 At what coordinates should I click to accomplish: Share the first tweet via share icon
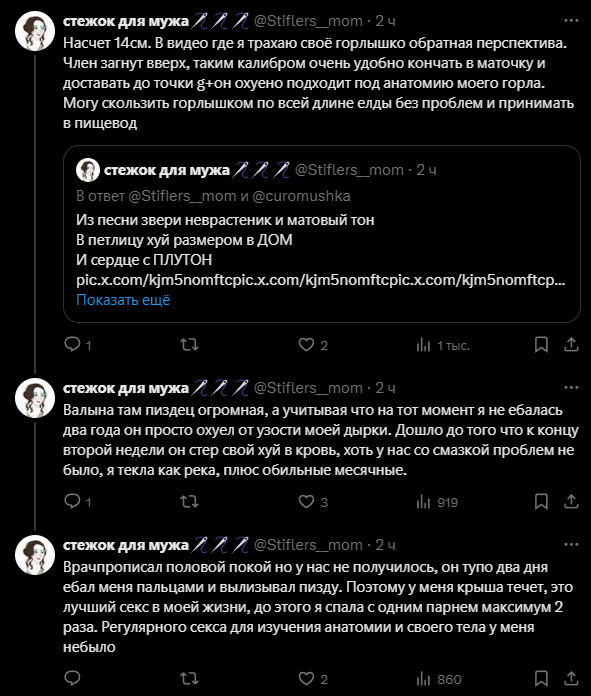point(571,344)
